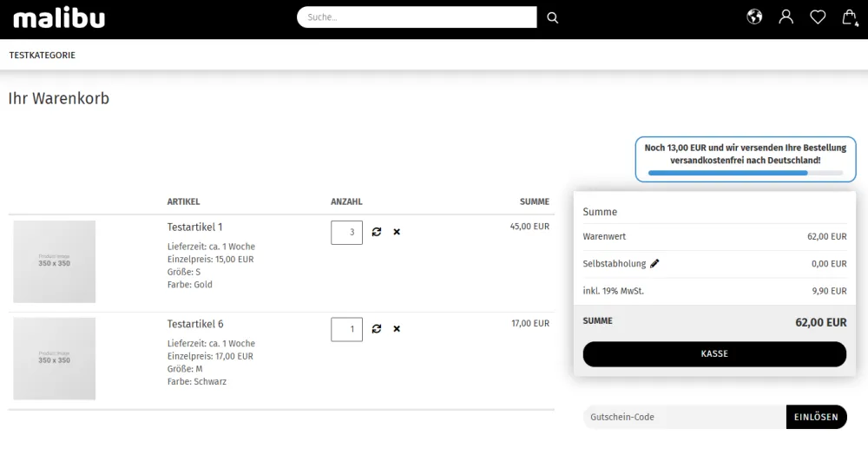868x455 pixels.
Task: Click the 45,00 EUR row sum
Action: point(529,227)
